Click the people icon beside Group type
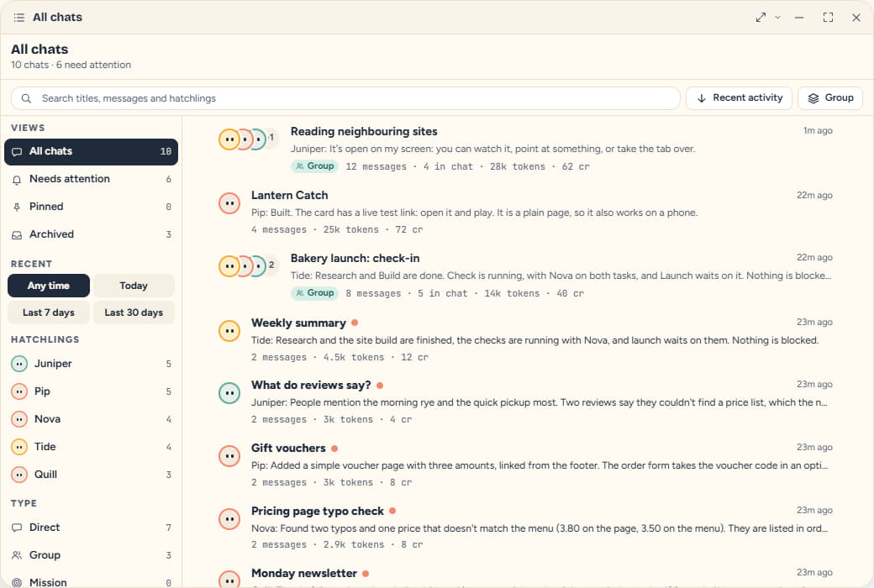This screenshot has height=588, width=874. pyautogui.click(x=17, y=556)
